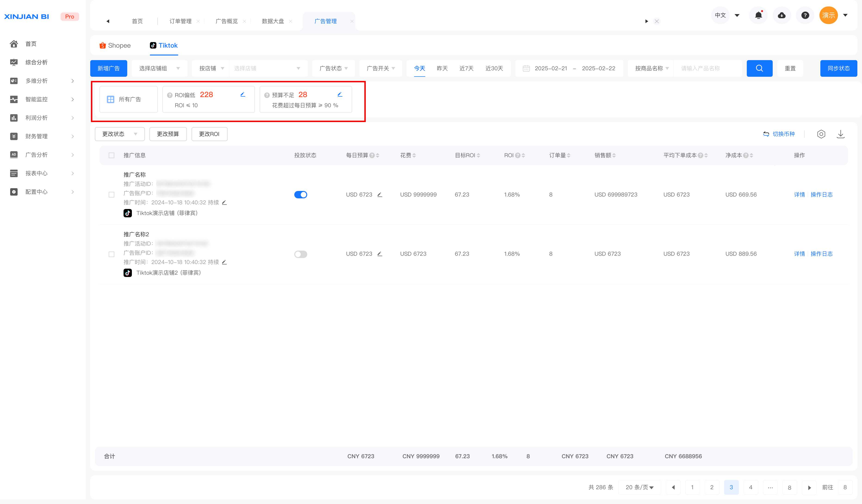Open the 广告状态 dropdown

click(x=334, y=68)
